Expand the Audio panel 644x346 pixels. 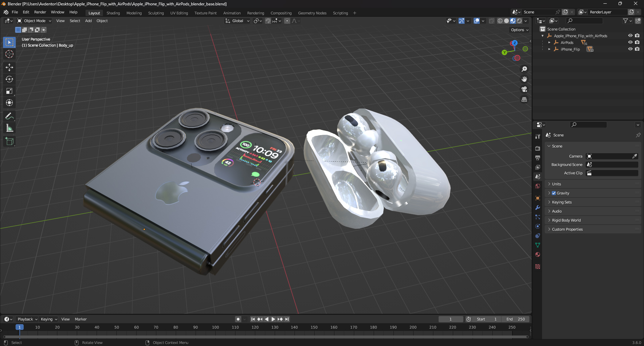[593, 211]
